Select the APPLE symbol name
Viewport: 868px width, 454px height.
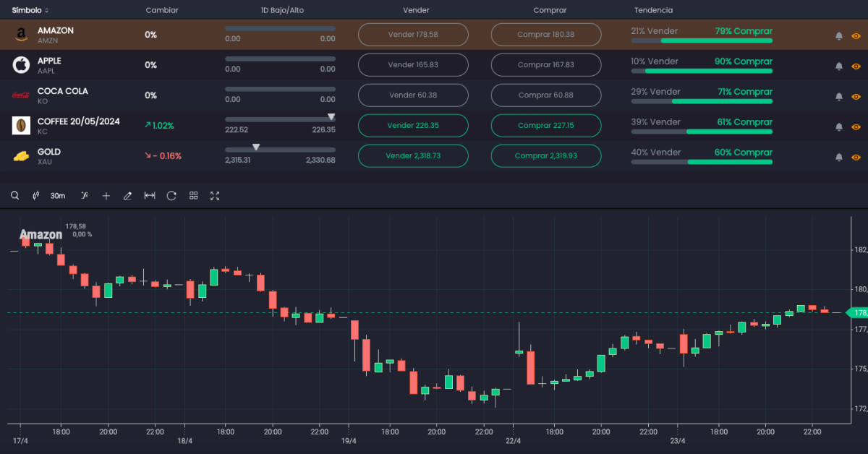coord(49,61)
